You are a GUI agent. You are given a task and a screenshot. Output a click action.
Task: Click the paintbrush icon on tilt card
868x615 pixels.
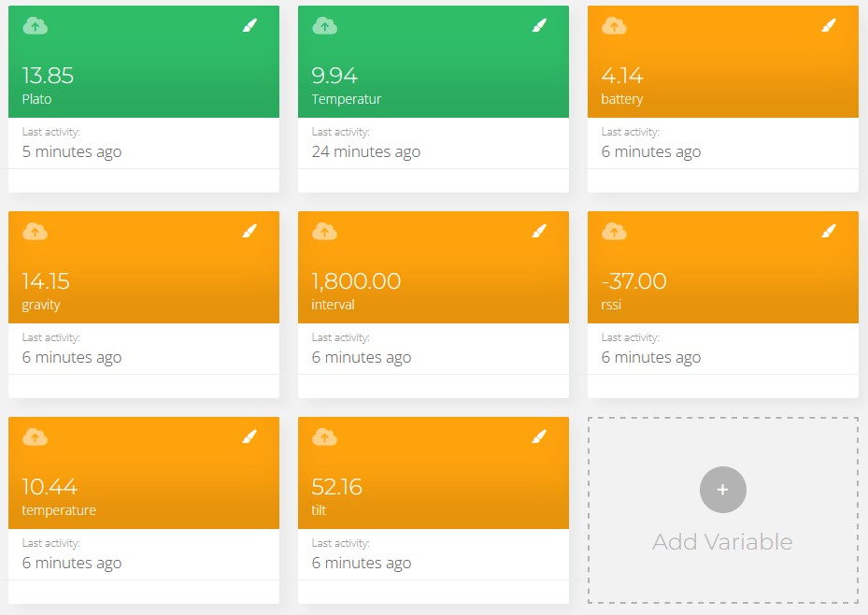[539, 436]
